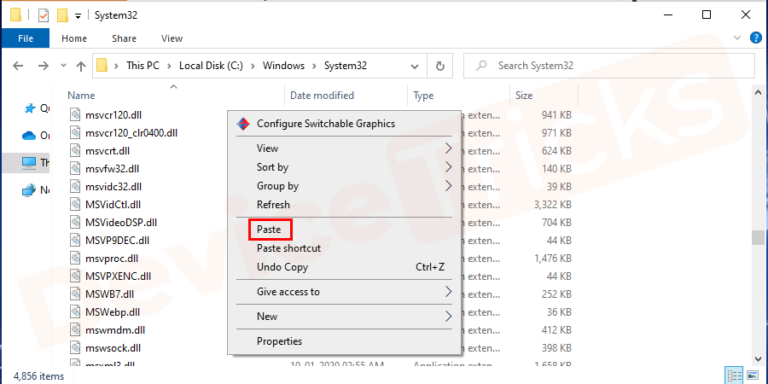Viewport: 768px width, 384px height.
Task: Click the Search System32 box
Action: [x=609, y=66]
